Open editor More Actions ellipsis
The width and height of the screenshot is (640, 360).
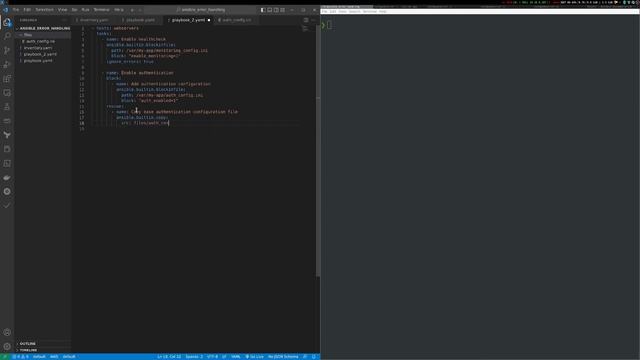(x=313, y=20)
